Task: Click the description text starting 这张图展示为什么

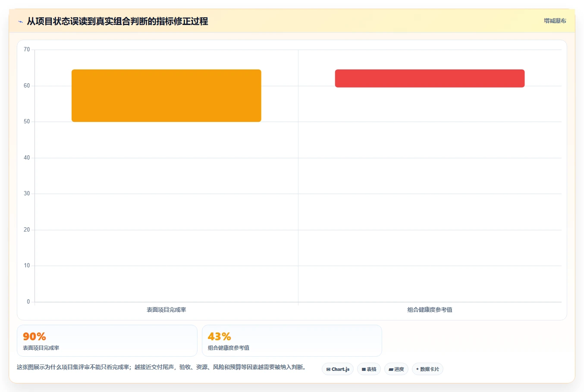Action: click(161, 367)
